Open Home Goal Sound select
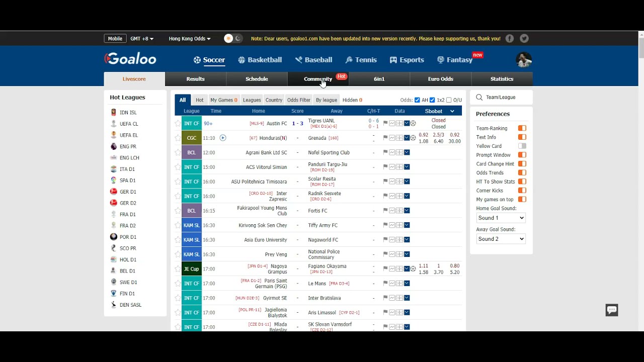 point(501,218)
